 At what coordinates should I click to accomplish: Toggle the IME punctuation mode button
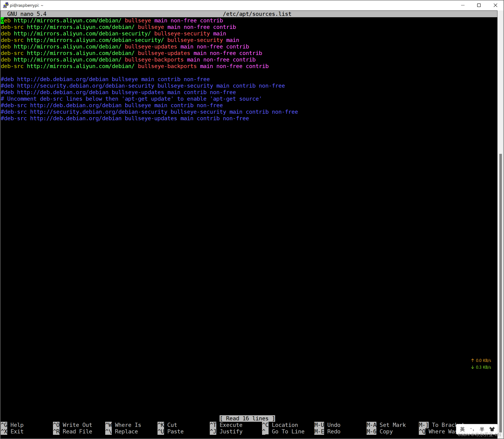472,429
